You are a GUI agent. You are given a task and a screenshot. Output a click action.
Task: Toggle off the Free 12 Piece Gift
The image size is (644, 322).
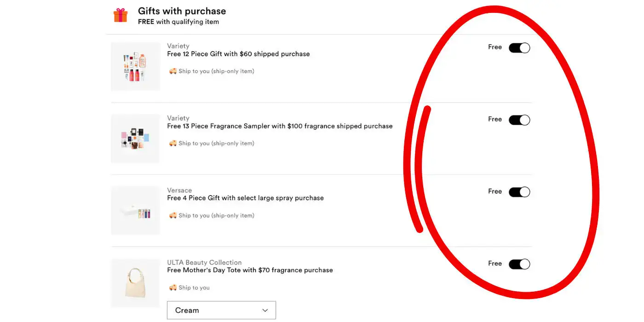point(519,48)
